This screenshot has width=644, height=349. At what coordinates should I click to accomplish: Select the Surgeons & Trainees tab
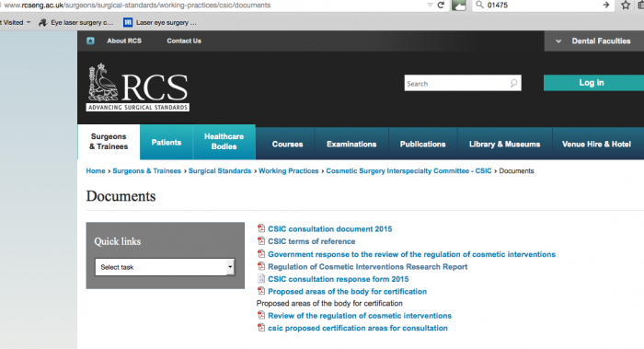(109, 142)
